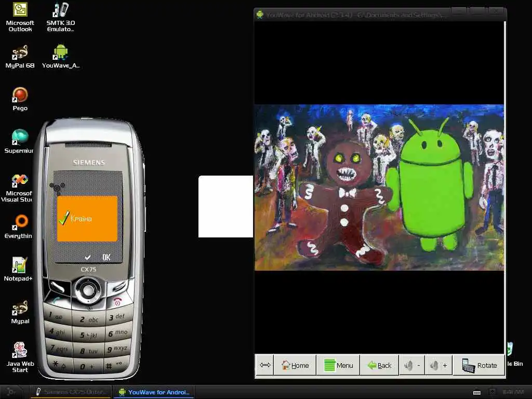532x399 pixels.
Task: Click the zombie painting in the Android screen
Action: click(x=379, y=187)
